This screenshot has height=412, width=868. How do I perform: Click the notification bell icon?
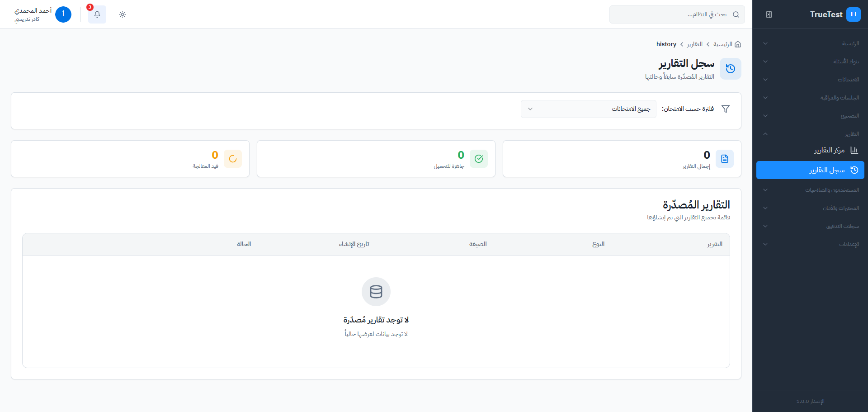[x=97, y=14]
